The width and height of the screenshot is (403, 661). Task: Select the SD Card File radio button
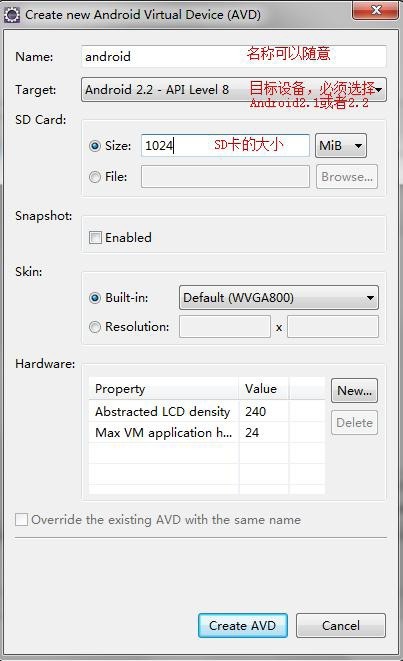coord(95,177)
